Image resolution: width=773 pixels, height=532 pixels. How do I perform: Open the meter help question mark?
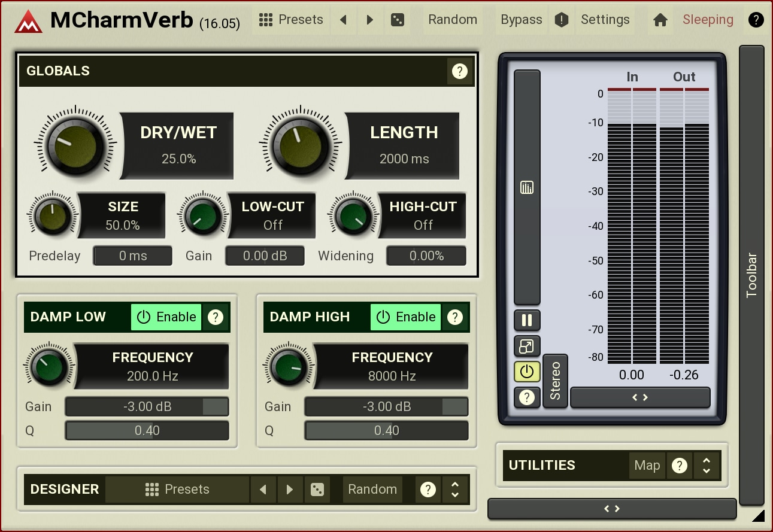(x=527, y=397)
